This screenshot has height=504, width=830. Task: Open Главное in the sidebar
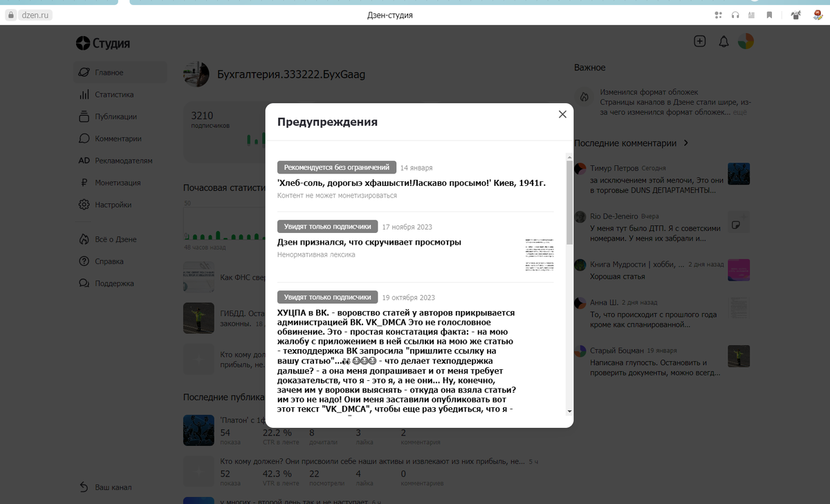(120, 73)
